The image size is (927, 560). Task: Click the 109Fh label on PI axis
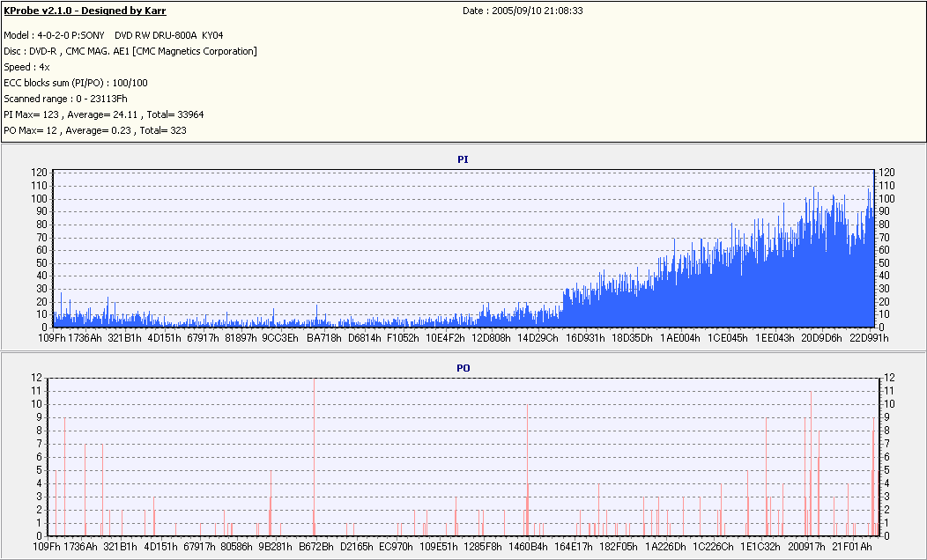(x=51, y=338)
